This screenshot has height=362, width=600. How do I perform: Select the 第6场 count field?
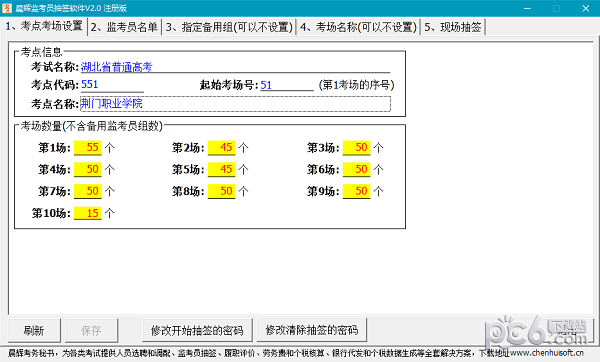356,170
